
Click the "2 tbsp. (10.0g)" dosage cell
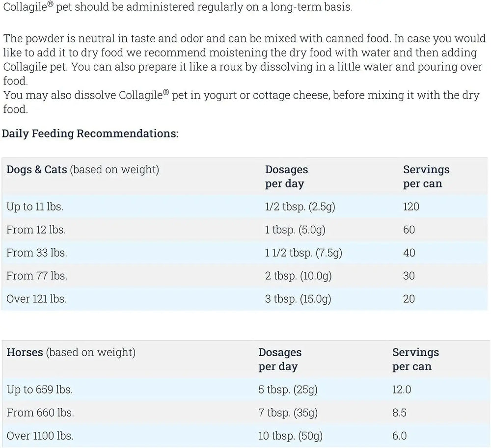pos(299,276)
